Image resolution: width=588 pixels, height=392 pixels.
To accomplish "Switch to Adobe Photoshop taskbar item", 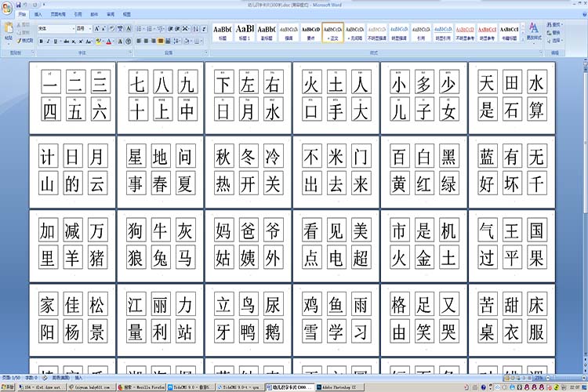I will tap(340, 387).
